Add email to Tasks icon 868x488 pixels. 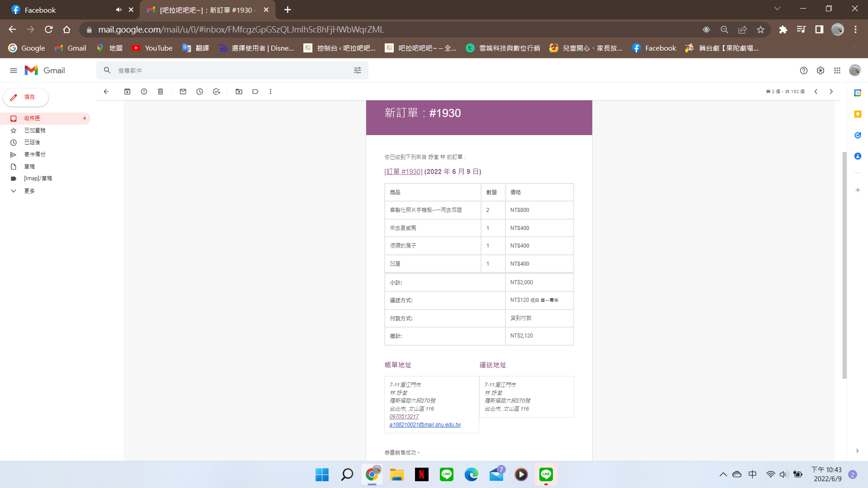[x=217, y=92]
